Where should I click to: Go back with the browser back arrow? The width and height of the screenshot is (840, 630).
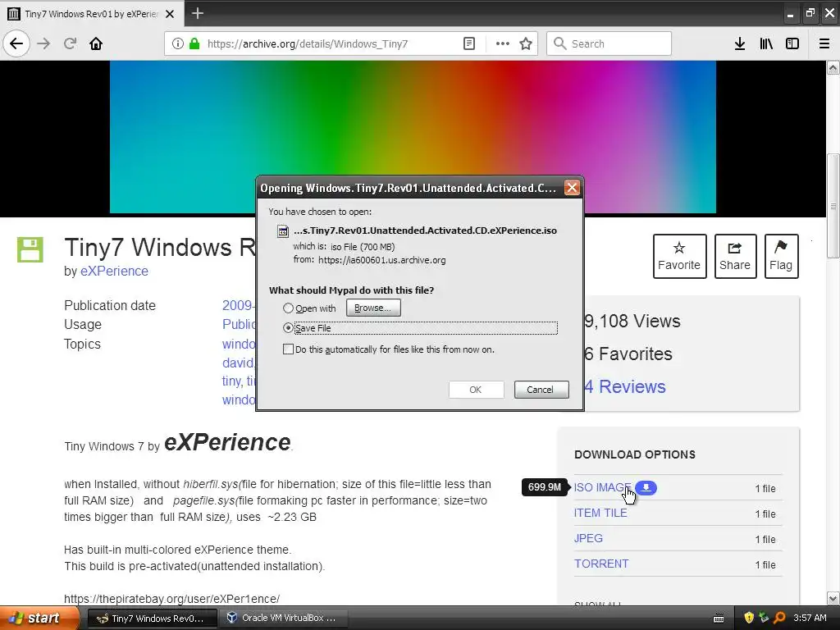pyautogui.click(x=16, y=43)
